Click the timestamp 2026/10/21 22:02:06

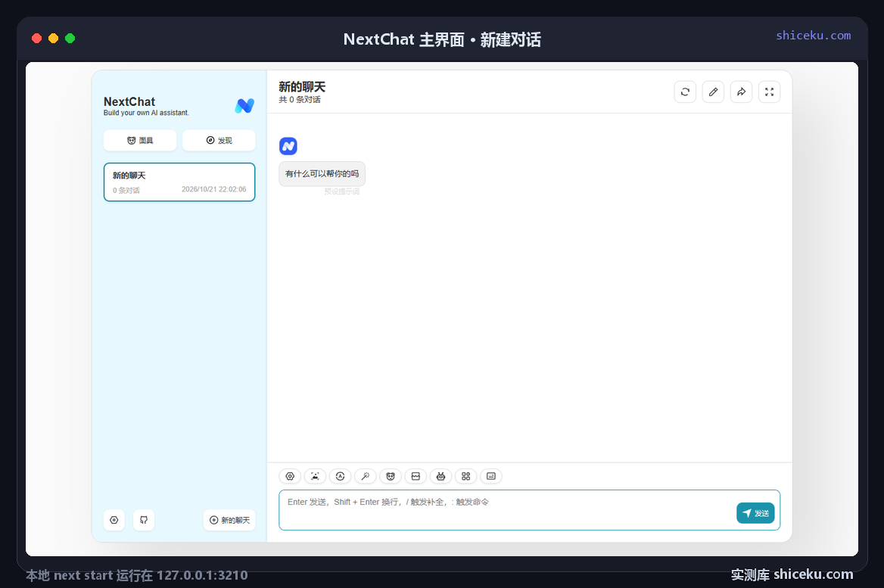click(x=213, y=189)
